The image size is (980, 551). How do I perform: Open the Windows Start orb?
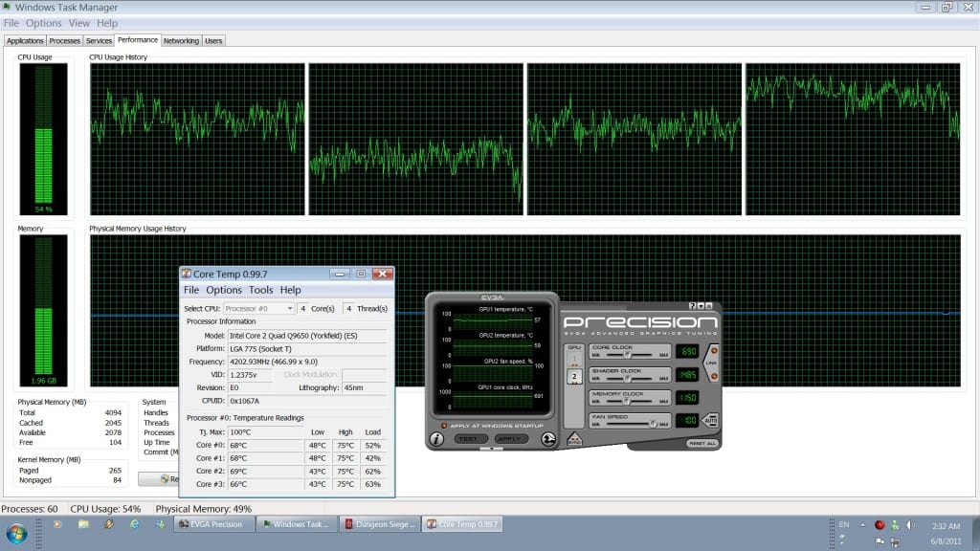click(16, 531)
